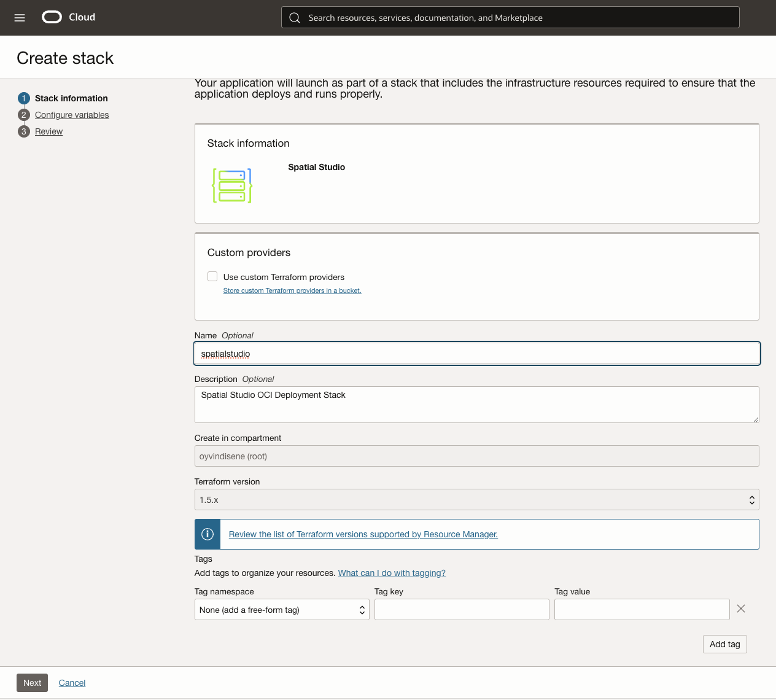This screenshot has width=776, height=700.
Task: Click step 3 circle in wizard
Action: (24, 131)
